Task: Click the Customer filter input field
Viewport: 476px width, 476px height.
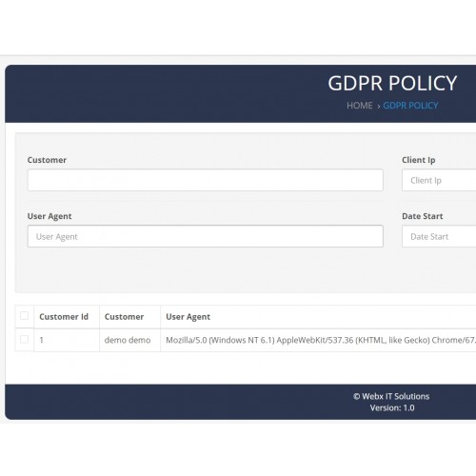Action: 206,180
